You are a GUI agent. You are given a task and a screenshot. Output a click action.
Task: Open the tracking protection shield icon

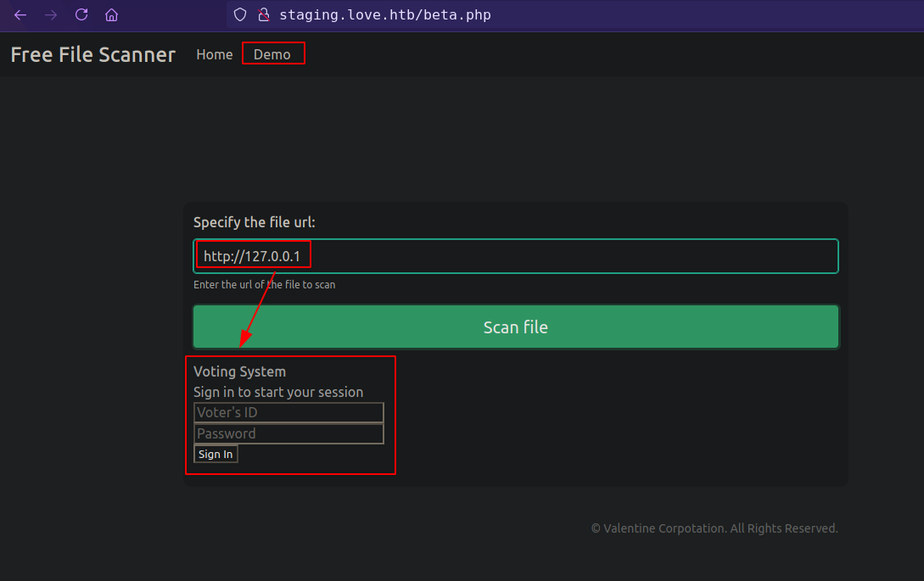pos(240,14)
